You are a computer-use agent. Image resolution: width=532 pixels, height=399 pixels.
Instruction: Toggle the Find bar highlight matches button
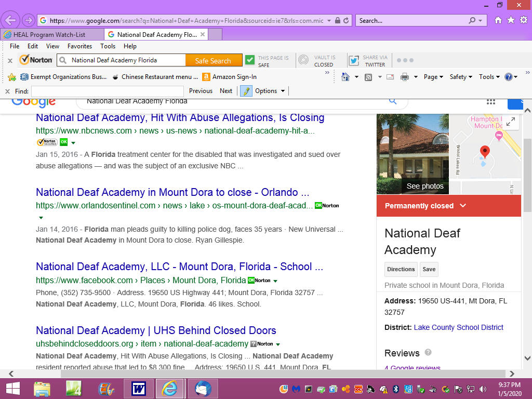tap(246, 91)
